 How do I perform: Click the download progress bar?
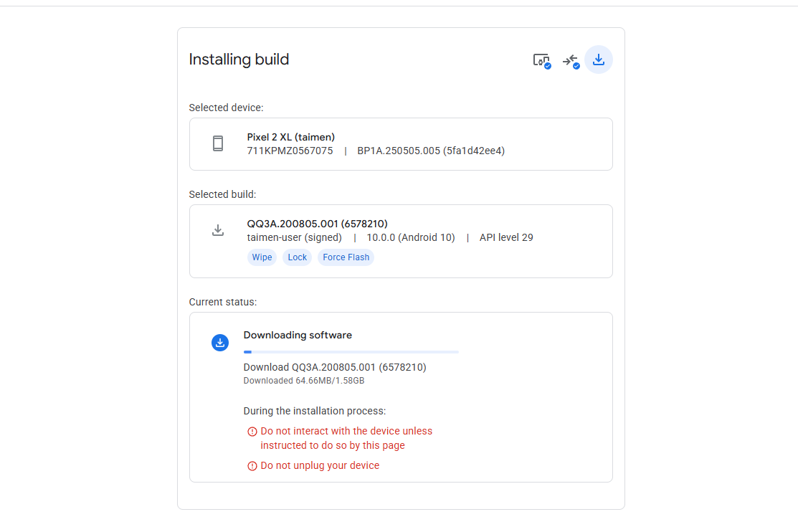[x=351, y=352]
